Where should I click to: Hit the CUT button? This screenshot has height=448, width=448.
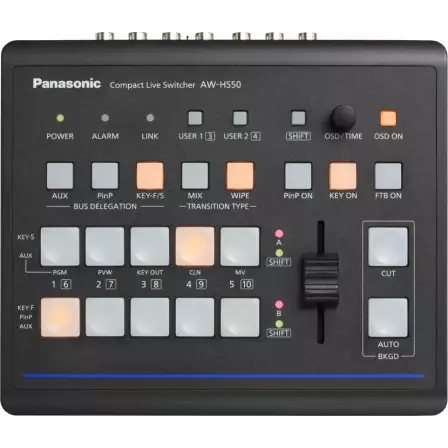[x=388, y=247]
